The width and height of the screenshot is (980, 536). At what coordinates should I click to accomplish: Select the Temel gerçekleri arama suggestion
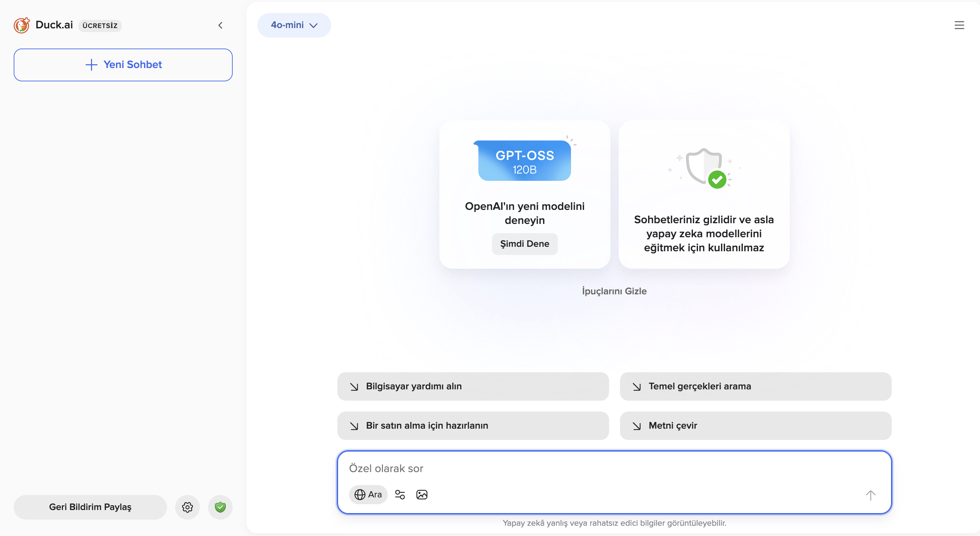(x=755, y=386)
